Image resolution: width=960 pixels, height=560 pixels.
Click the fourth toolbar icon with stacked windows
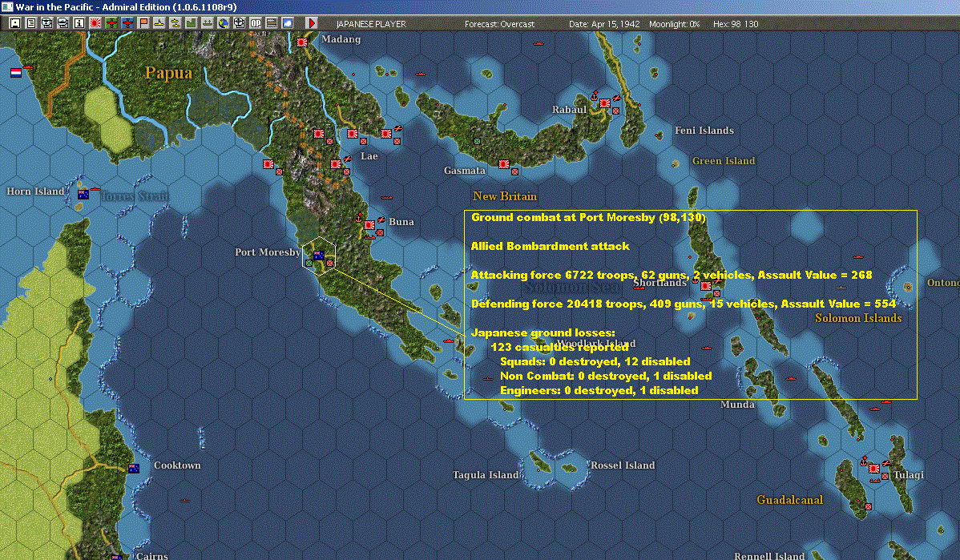63,23
